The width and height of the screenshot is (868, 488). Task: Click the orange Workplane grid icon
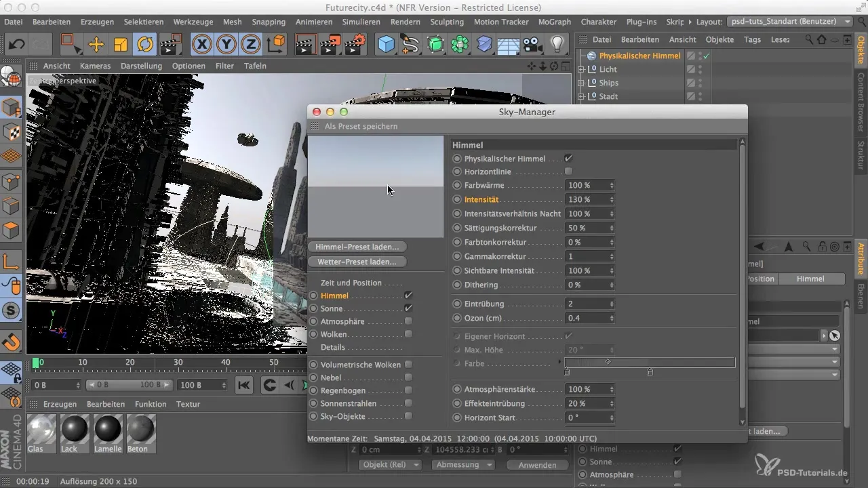(11, 157)
